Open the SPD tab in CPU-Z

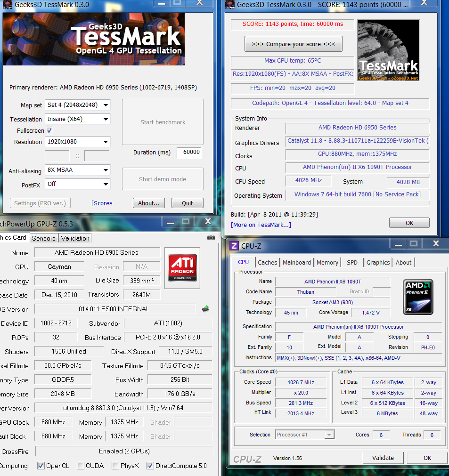(352, 263)
